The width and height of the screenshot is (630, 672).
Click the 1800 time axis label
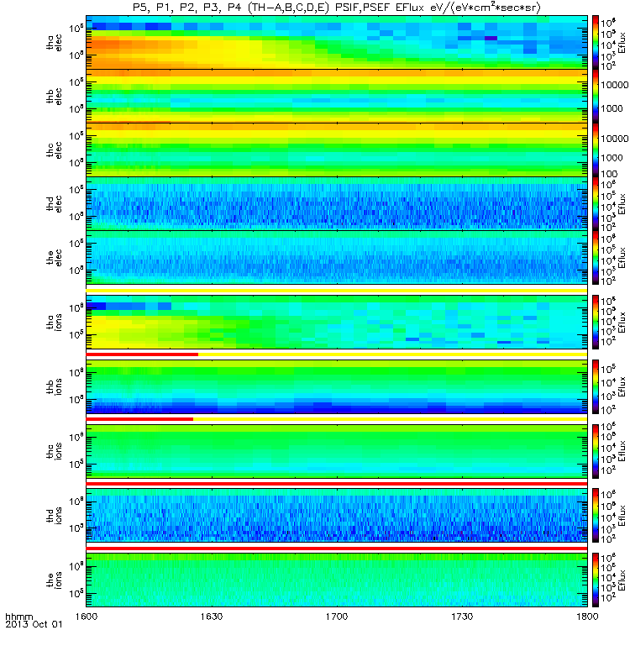tap(587, 617)
